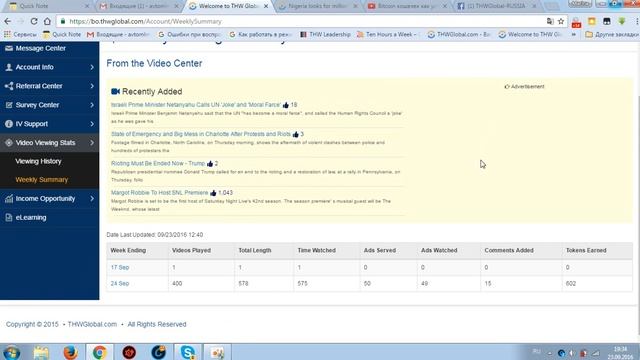This screenshot has height=360, width=640.
Task: Open the 24 Sep week link
Action: [120, 283]
